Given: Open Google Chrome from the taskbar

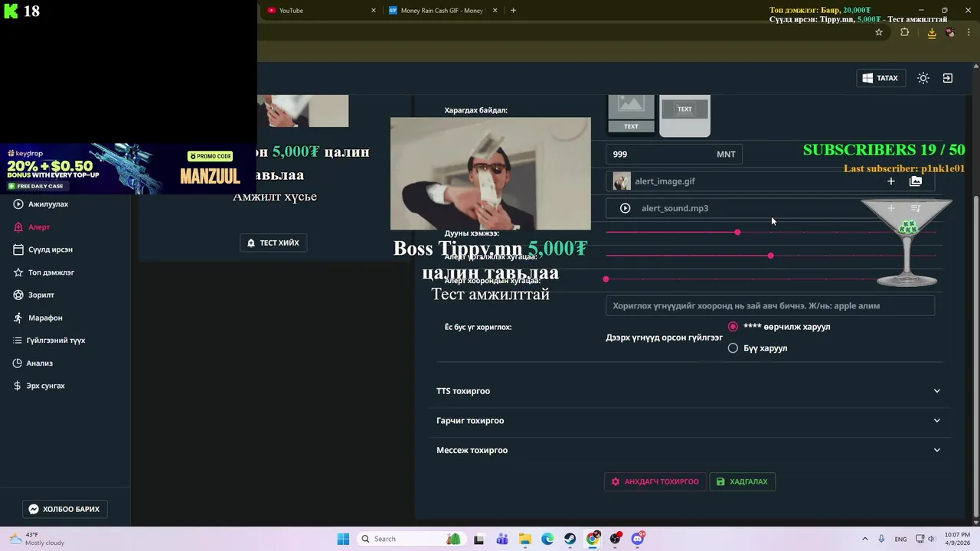Looking at the screenshot, I should click(x=593, y=539).
